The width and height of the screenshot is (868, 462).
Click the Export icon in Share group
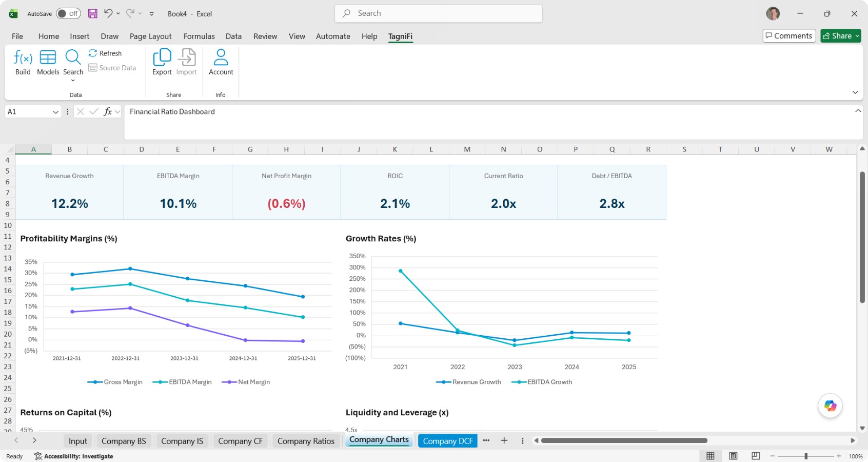coord(162,57)
